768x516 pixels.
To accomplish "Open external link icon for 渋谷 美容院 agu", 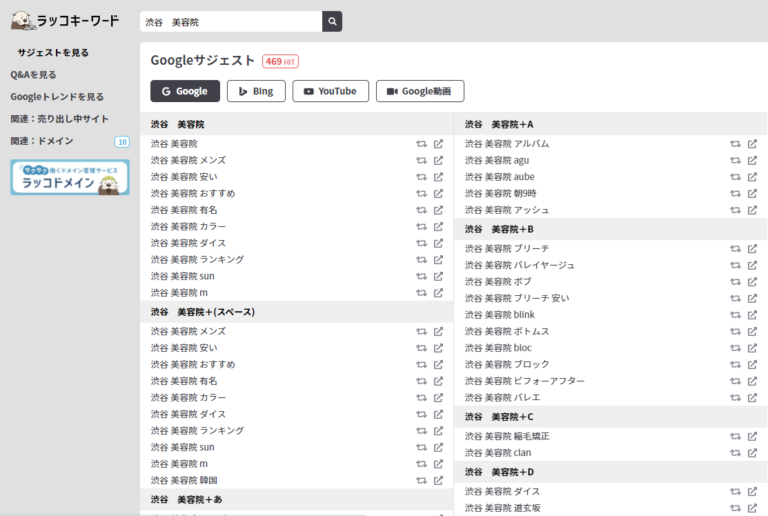I will click(752, 160).
